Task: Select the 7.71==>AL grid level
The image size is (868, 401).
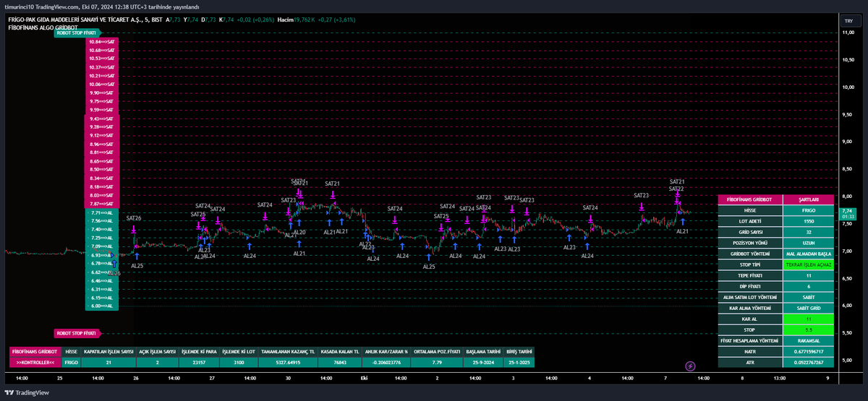Action: 102,213
